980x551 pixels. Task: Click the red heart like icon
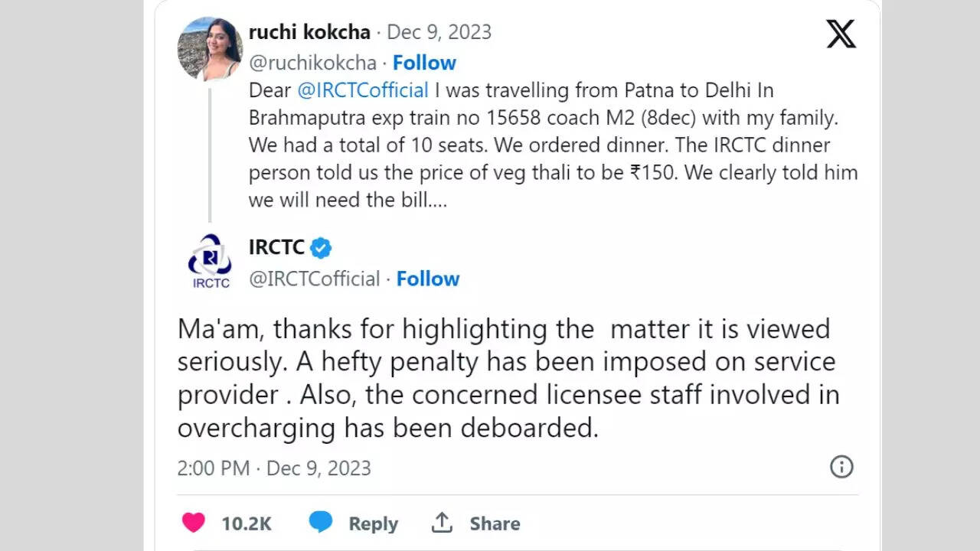pos(194,523)
